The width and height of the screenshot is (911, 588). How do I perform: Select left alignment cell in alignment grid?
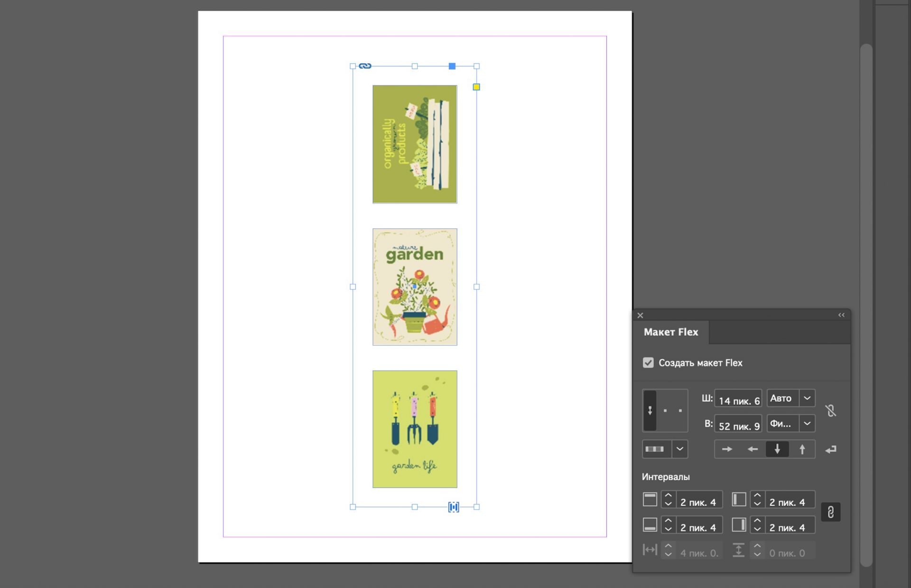650,411
